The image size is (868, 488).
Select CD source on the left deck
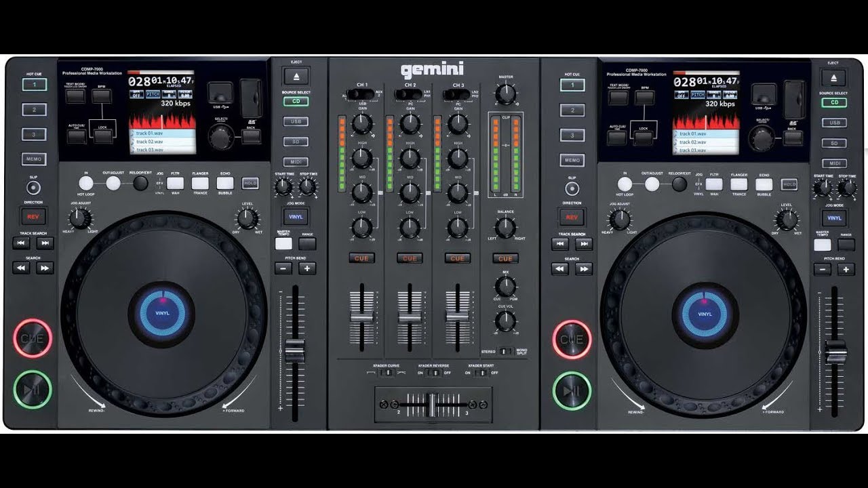click(x=296, y=102)
